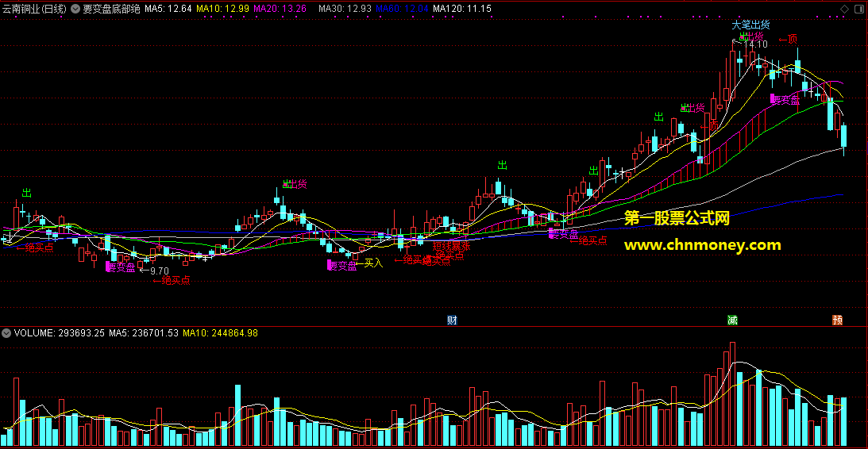868x449 pixels.
Task: Click the yellow 买入 signal label
Action: [x=369, y=263]
